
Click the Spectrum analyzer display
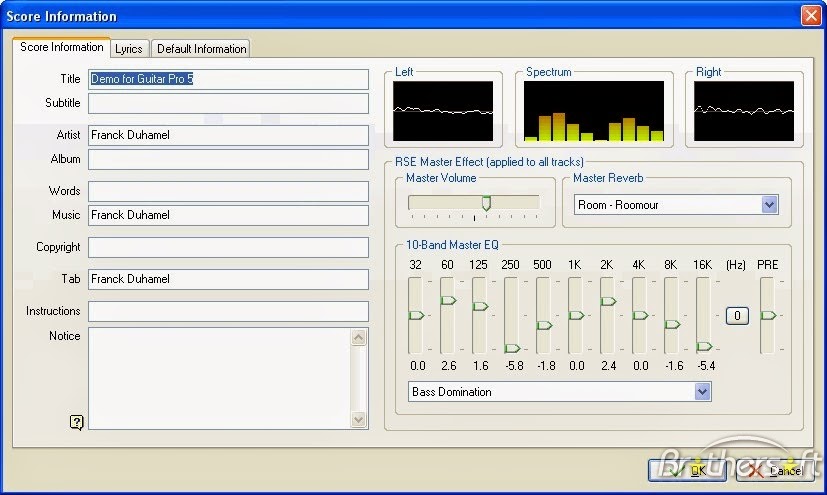(594, 111)
